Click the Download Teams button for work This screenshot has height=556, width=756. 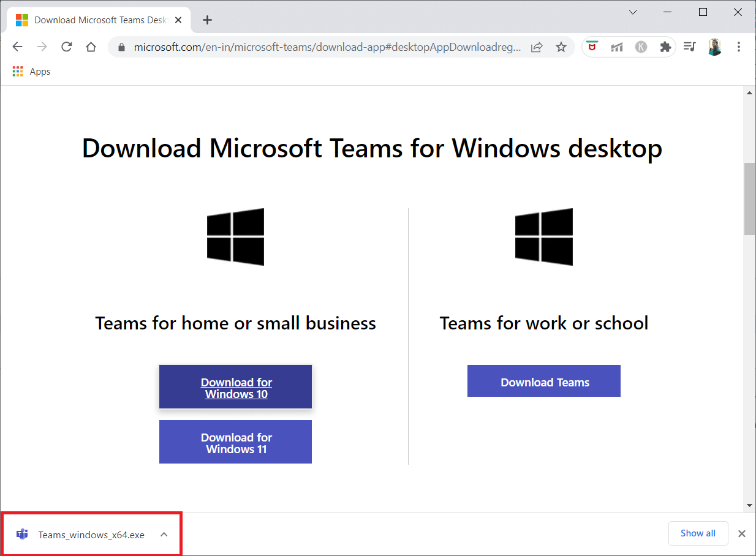[544, 381]
